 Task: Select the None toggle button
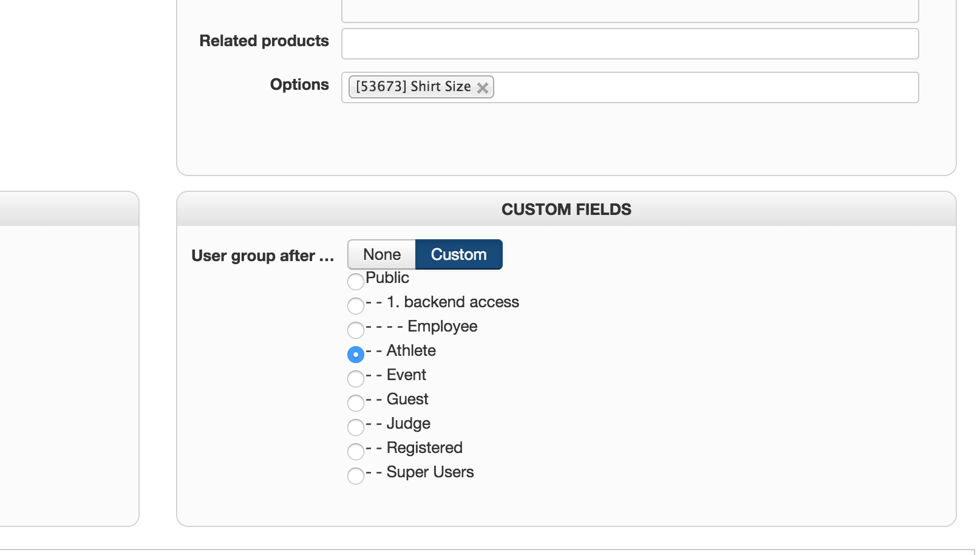point(382,254)
